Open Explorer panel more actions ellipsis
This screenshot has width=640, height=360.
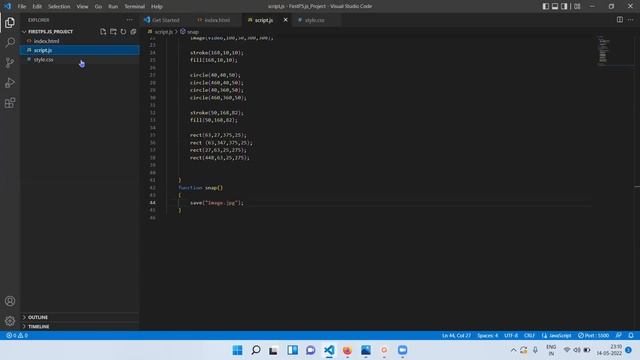129,20
